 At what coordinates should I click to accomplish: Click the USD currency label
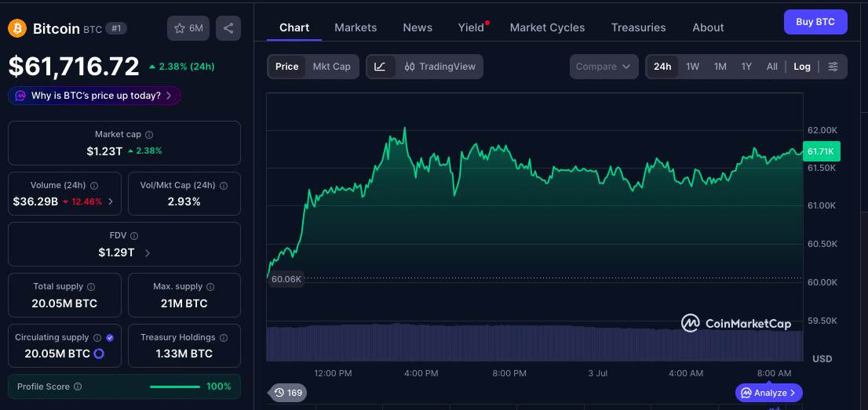[822, 359]
